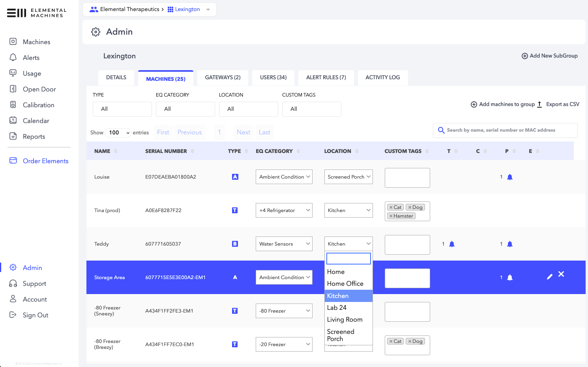Click Storage Area custom tags field
588x367 pixels.
(x=407, y=278)
